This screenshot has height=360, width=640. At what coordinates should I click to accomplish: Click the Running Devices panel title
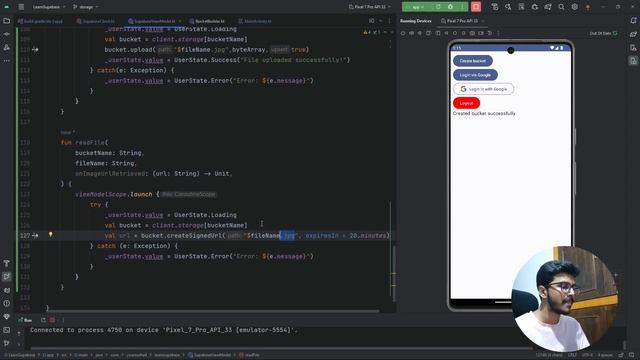tap(416, 21)
